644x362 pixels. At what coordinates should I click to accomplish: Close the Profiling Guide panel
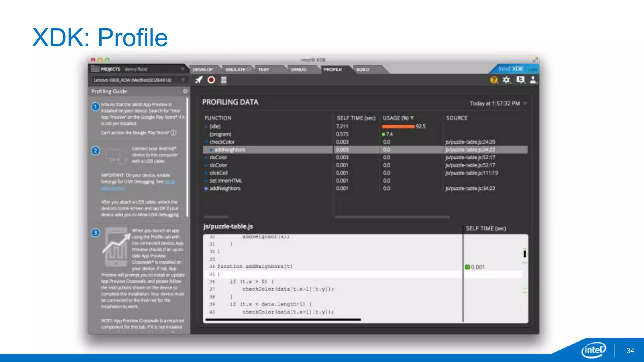(185, 91)
